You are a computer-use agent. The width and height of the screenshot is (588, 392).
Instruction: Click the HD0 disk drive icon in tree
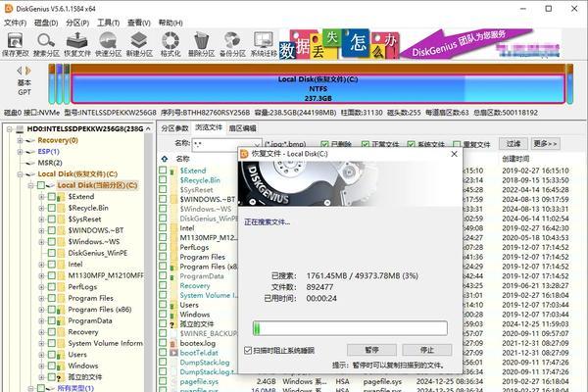tap(20, 129)
